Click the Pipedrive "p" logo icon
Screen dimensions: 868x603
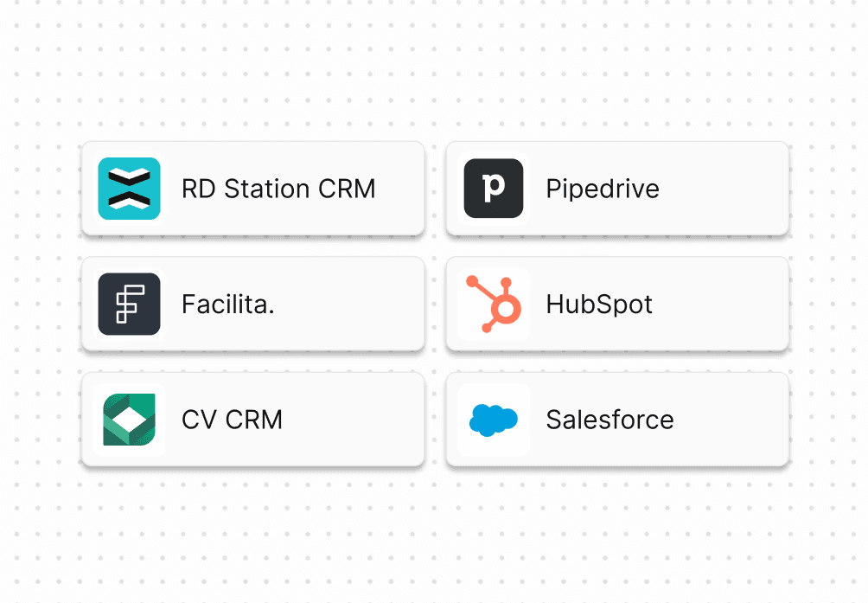494,189
